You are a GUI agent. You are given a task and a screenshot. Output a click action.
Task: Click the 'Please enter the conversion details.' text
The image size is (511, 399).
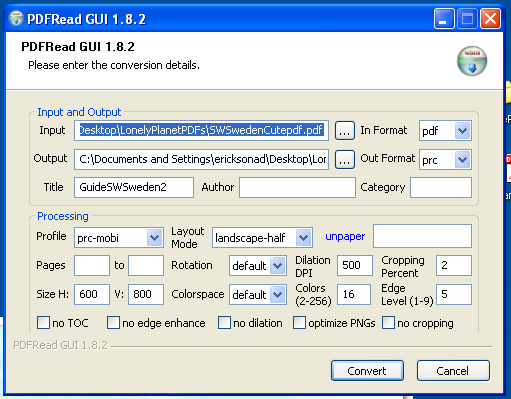coord(114,65)
